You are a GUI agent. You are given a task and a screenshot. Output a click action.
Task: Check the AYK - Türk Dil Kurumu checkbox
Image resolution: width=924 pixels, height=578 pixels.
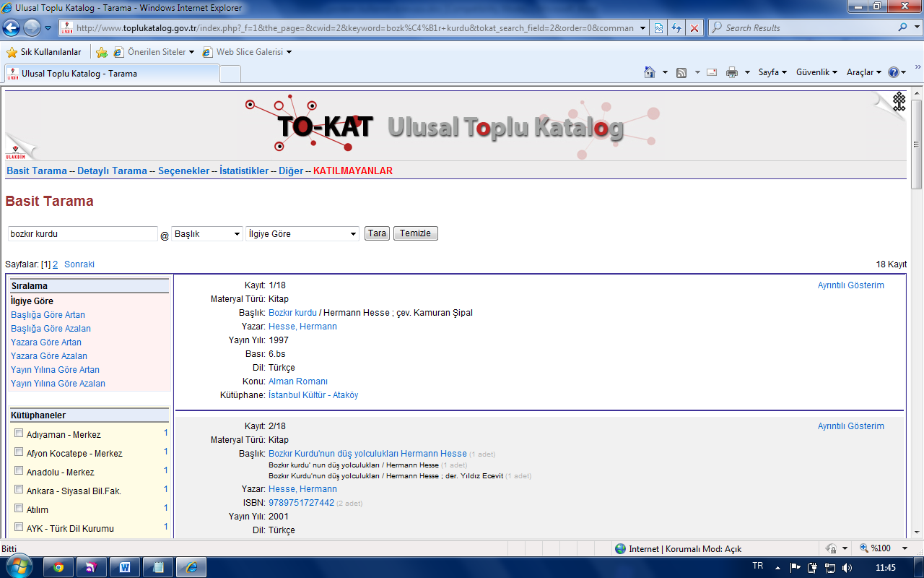pos(19,527)
